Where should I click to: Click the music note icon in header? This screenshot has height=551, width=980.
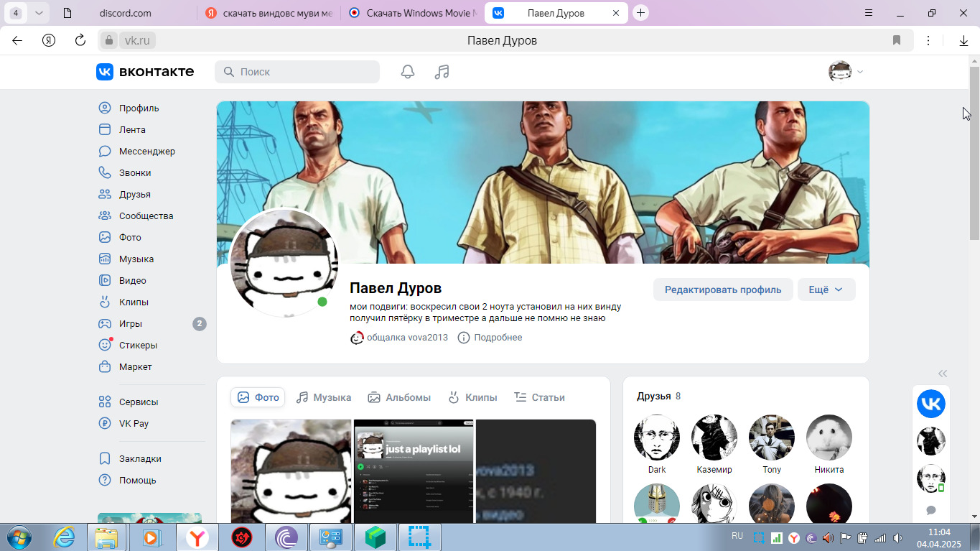(442, 72)
